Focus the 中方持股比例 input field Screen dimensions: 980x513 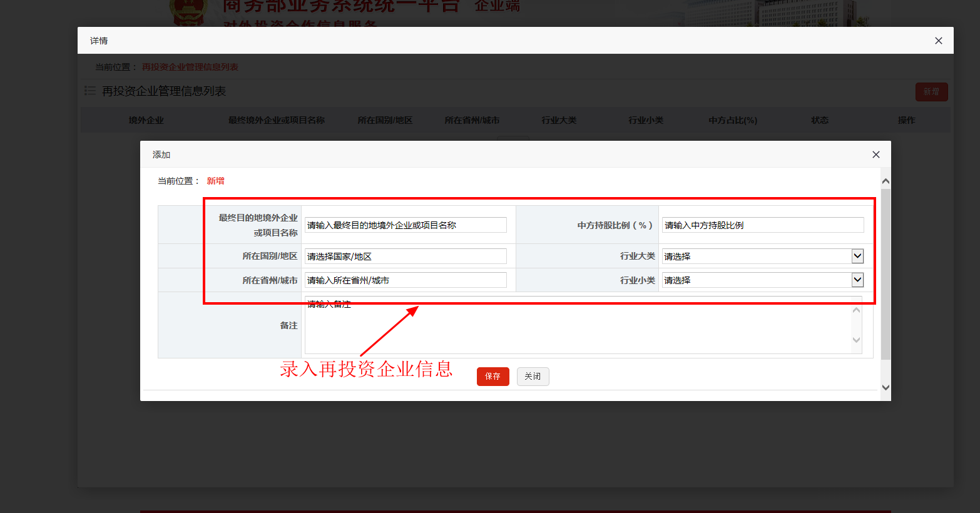[x=762, y=225]
